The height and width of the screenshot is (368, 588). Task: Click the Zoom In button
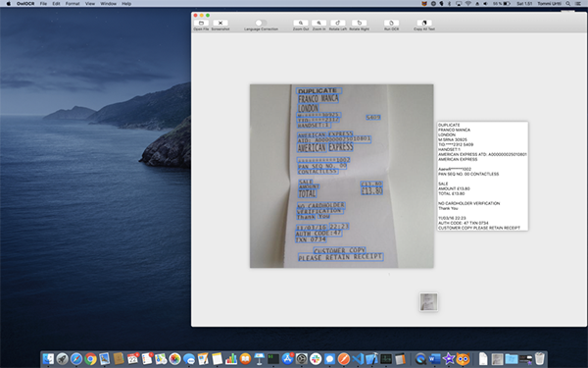point(319,23)
